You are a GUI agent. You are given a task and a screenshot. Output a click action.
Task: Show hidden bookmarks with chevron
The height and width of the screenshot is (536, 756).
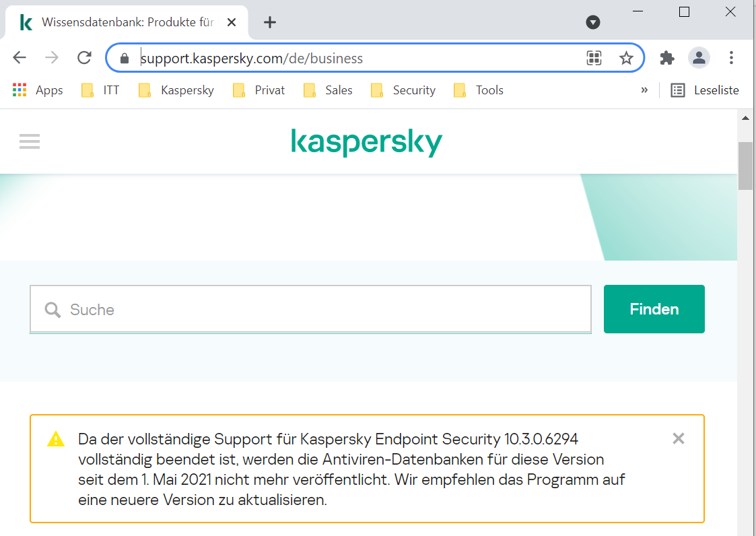[644, 90]
